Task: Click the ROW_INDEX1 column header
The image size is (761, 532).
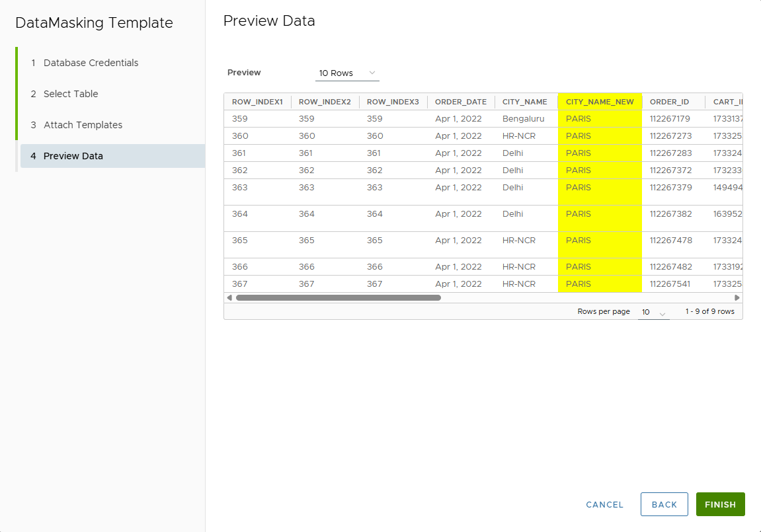Action: pos(257,102)
